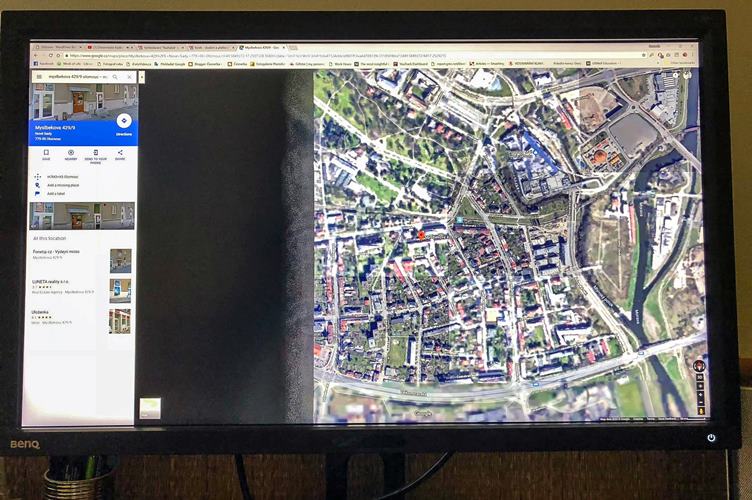Viewport: 752px width, 500px height.
Task: Select the active Myslbekova Maps tab
Action: click(x=263, y=47)
